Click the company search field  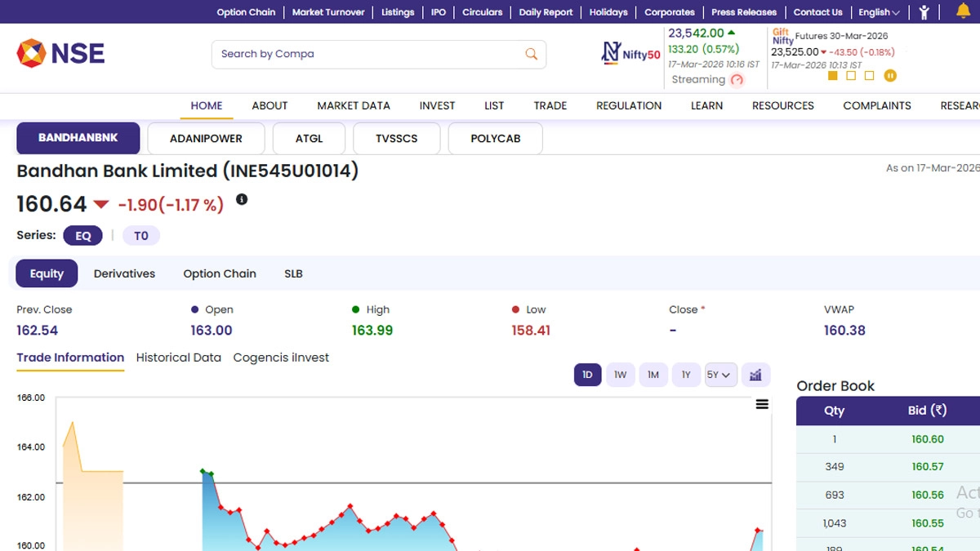367,54
